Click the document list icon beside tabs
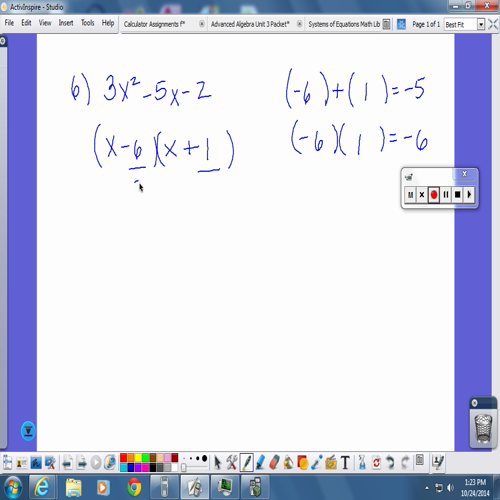This screenshot has height=500, width=500. coord(386,24)
